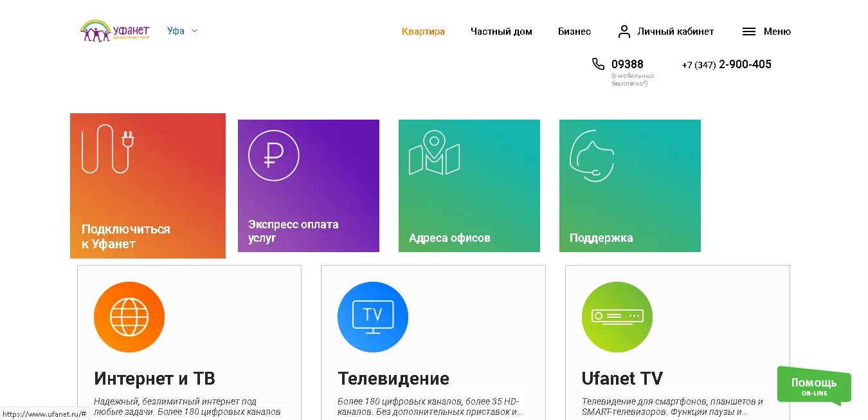
Task: Open the Интернет и ТВ heading
Action: pos(154,378)
